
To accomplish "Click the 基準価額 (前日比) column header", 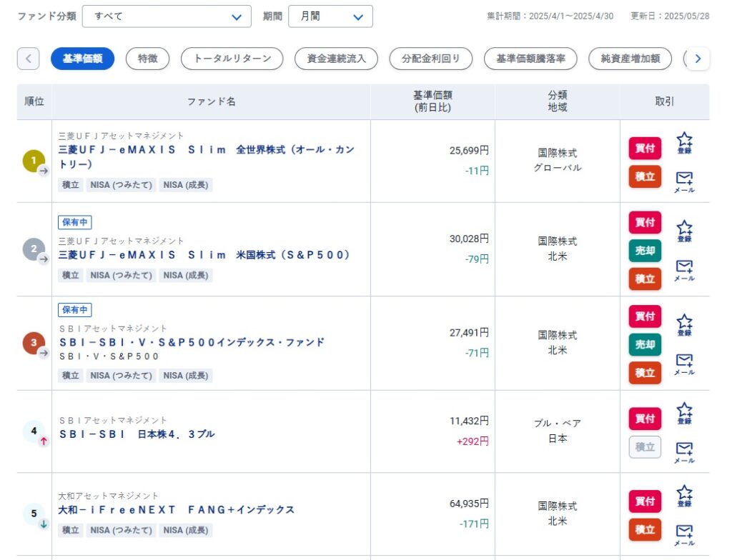I will [x=432, y=101].
